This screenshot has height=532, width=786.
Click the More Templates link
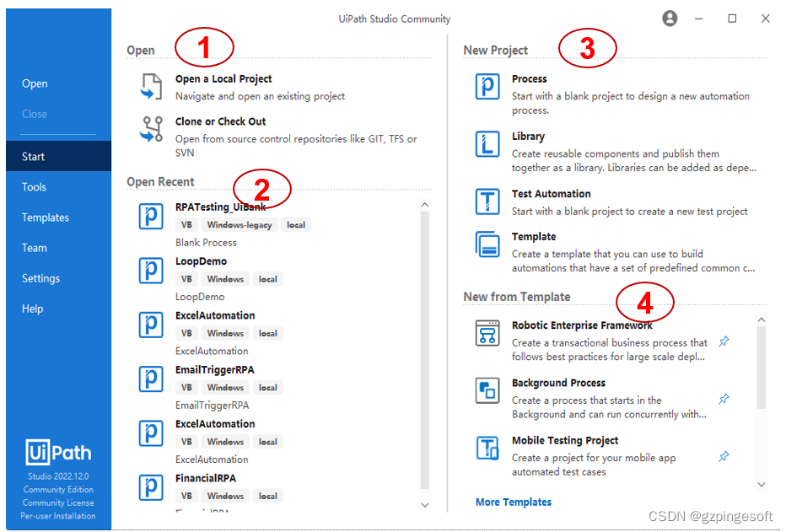(514, 502)
